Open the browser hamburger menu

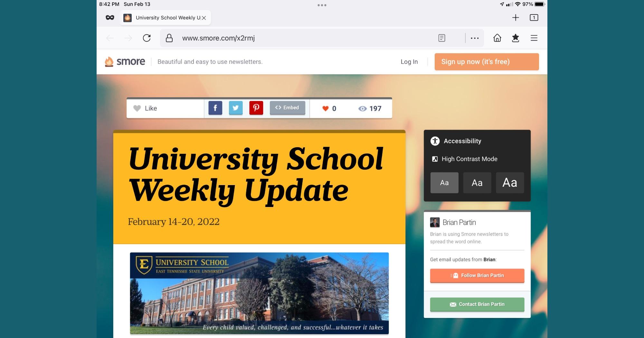[x=534, y=38]
